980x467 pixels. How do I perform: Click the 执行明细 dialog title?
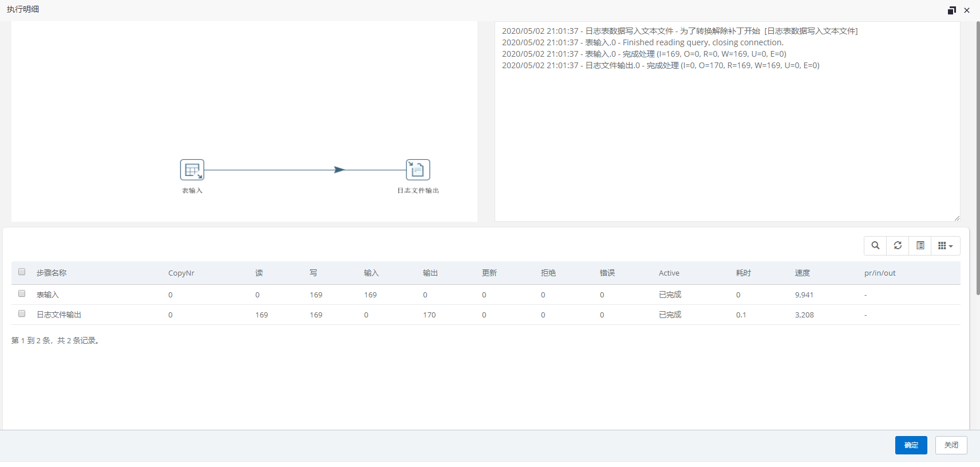[23, 9]
